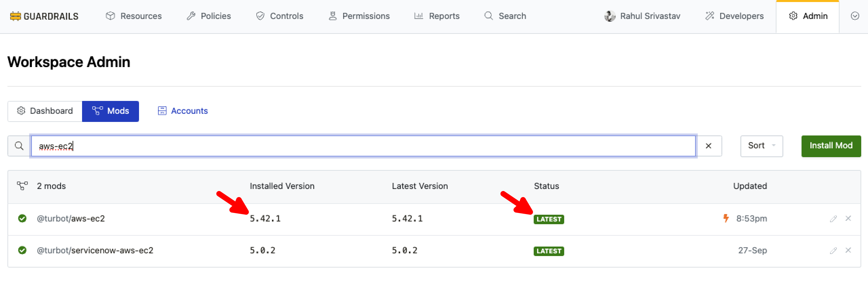Open Rahul Srivastav user profile menu
Screen dimensions: 868x296
(642, 16)
